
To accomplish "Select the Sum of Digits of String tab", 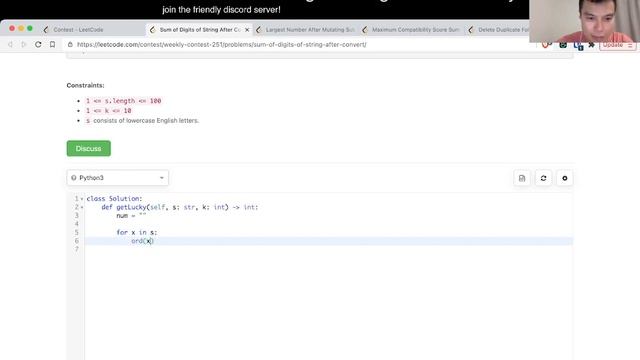I will (x=199, y=30).
